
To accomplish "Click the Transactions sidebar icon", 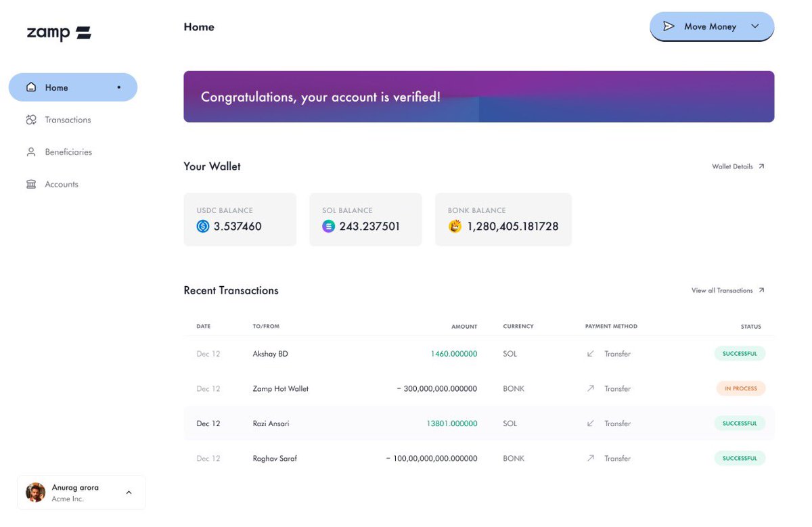I will tap(31, 120).
